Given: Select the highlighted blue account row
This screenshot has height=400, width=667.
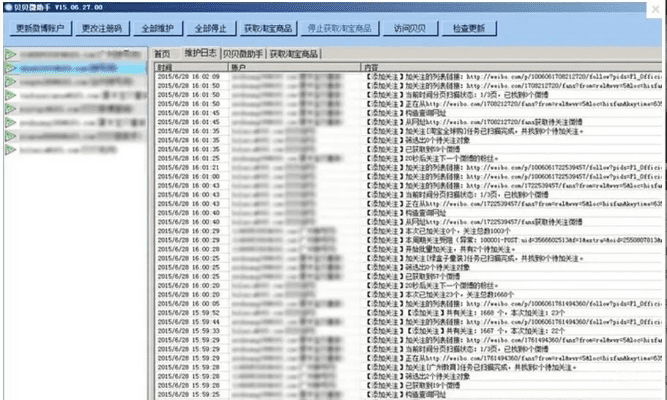Looking at the screenshot, I should pos(76,68).
